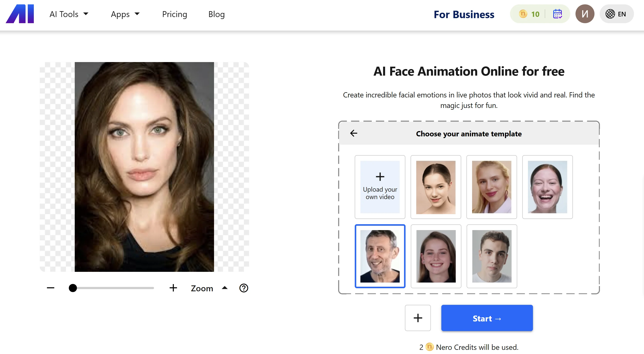This screenshot has height=354, width=644.
Task: Click the Nero credits coin balance
Action: click(x=529, y=14)
